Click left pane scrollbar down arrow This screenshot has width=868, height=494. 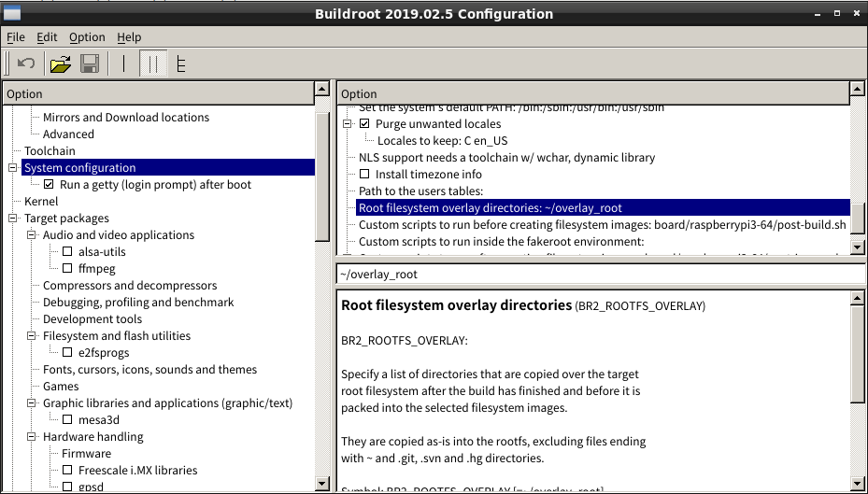[x=322, y=484]
